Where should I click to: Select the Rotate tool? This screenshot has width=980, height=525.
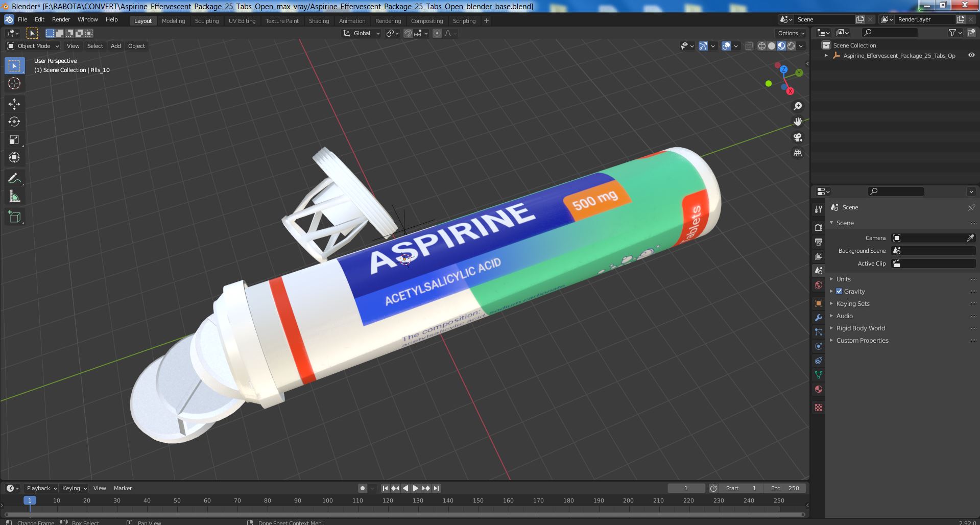click(x=14, y=122)
